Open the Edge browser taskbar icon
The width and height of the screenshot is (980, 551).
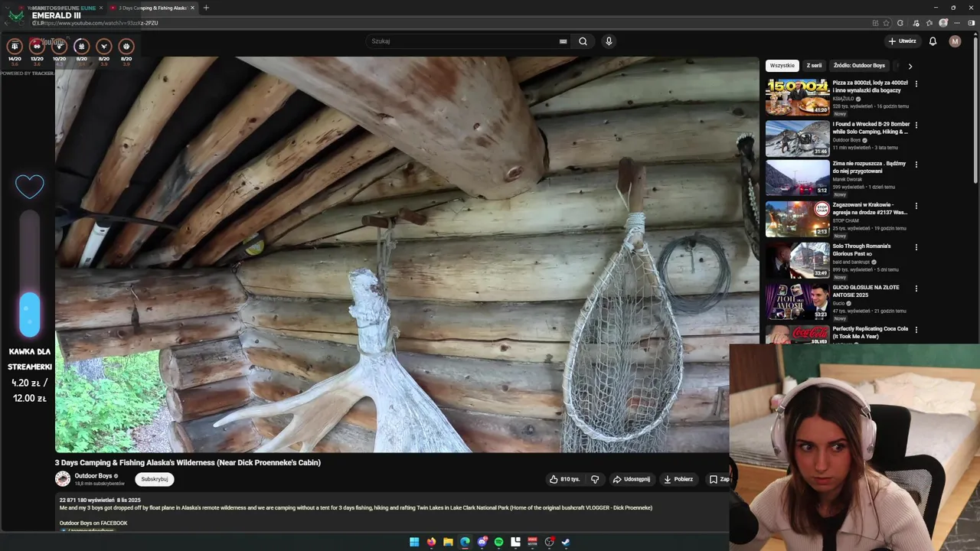[x=465, y=542]
